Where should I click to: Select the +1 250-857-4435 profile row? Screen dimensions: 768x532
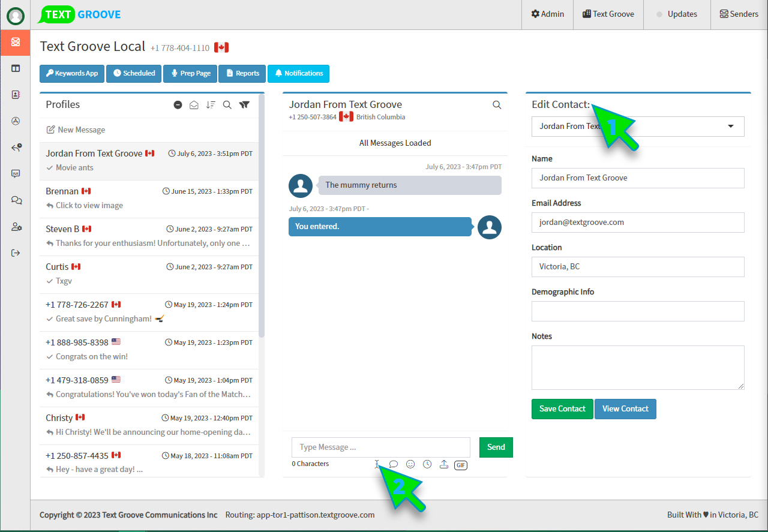(x=149, y=461)
